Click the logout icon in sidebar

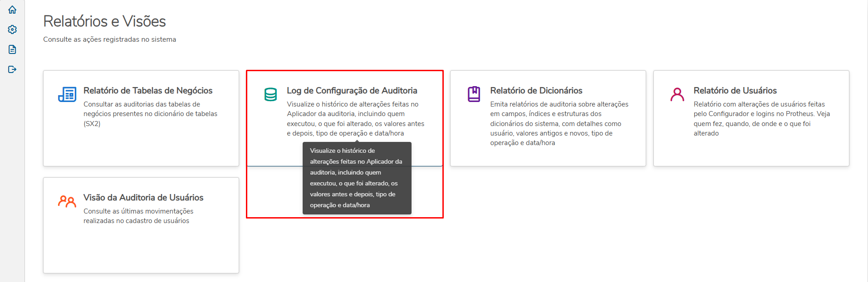(x=12, y=69)
